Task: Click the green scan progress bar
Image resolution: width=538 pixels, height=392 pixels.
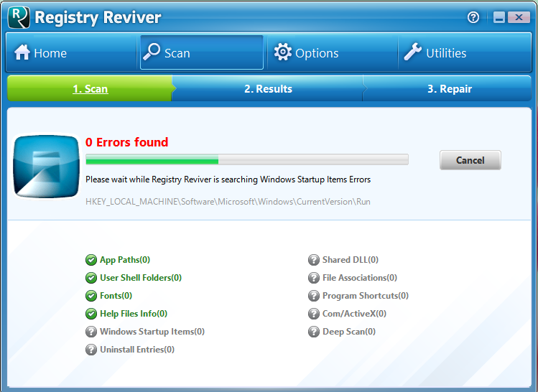Action: (x=247, y=159)
